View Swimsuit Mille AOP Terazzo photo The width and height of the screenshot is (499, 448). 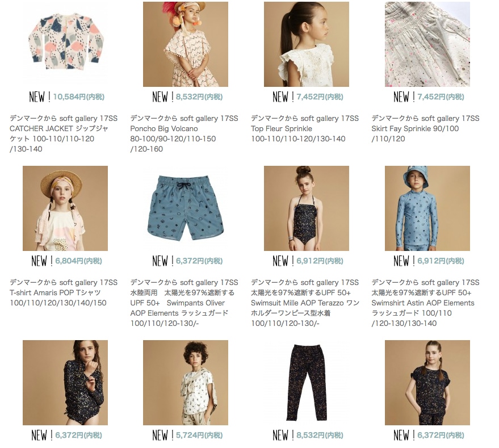click(307, 208)
